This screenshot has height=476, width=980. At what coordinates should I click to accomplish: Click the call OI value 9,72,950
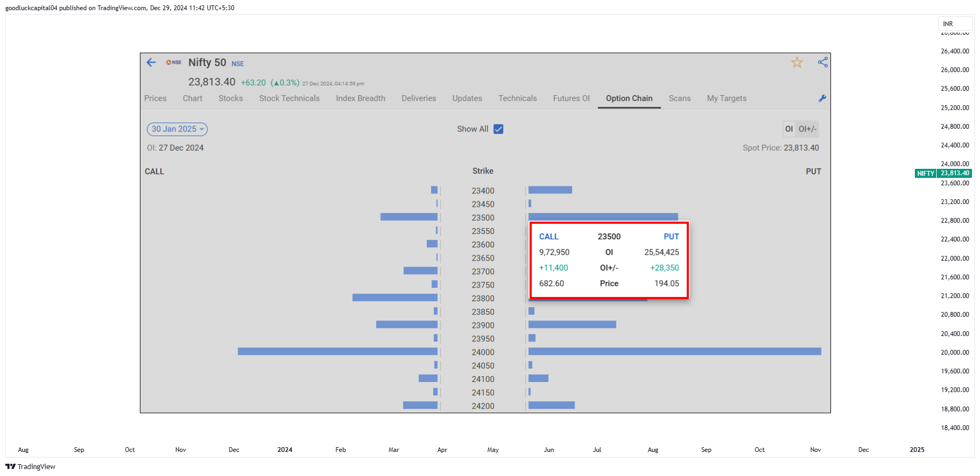coord(554,252)
